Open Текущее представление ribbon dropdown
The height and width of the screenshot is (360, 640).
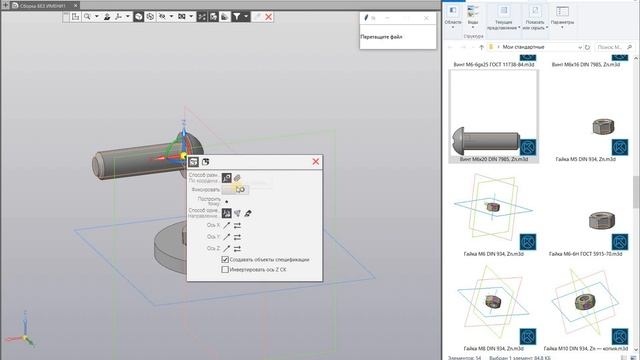(504, 18)
